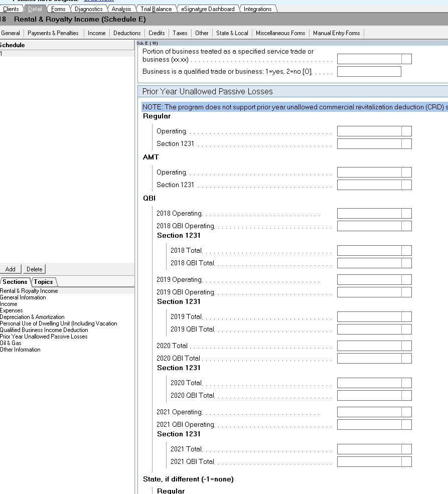Switch to the Analysis tab
448x494 pixels.
coord(121,9)
